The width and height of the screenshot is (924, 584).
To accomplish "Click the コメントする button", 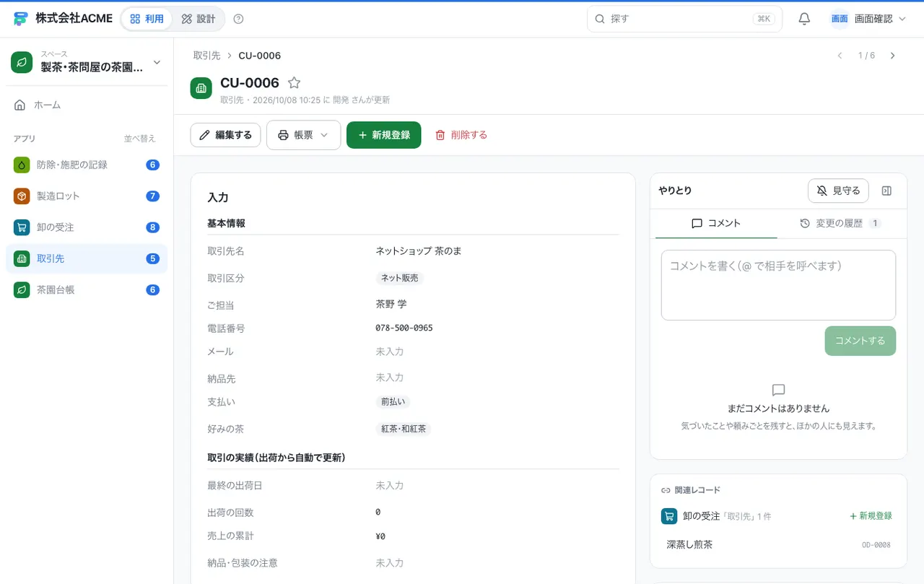I will [860, 341].
